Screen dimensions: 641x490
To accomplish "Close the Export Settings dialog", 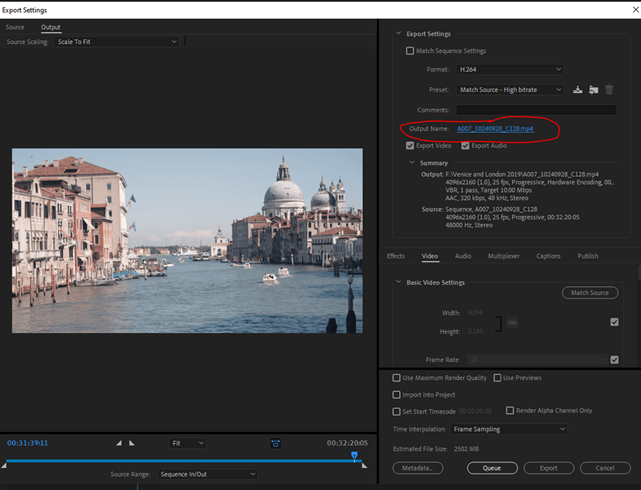I will [636, 9].
